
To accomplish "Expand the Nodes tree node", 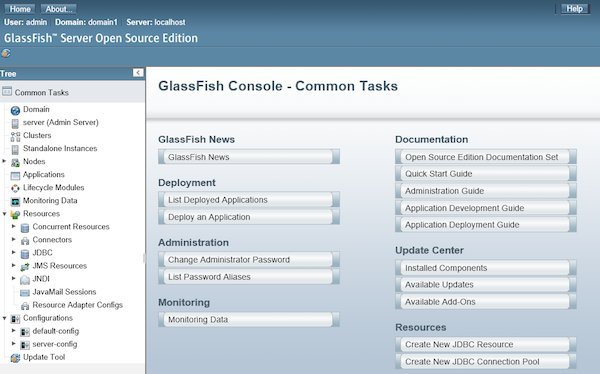I will pyautogui.click(x=4, y=161).
